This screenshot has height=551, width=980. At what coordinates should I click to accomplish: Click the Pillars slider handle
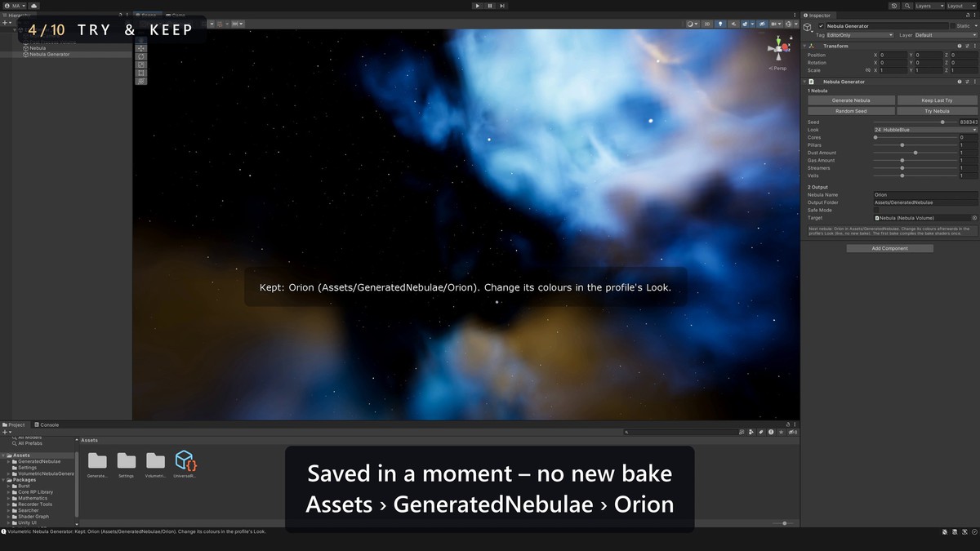click(902, 145)
